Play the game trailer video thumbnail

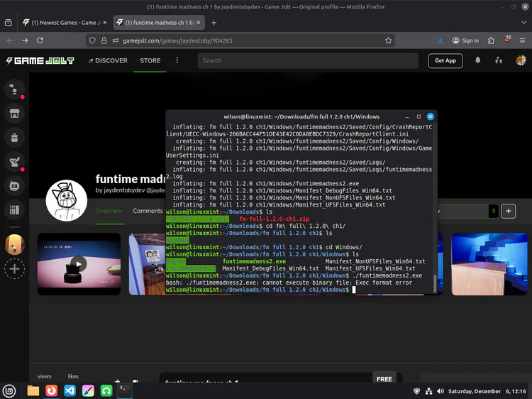tap(79, 264)
